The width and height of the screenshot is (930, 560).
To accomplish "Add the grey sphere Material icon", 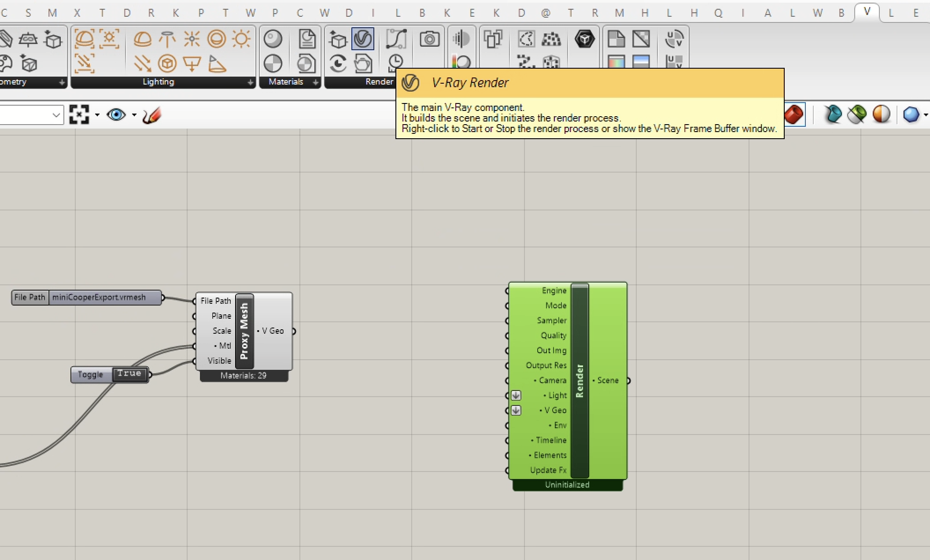I will [273, 39].
